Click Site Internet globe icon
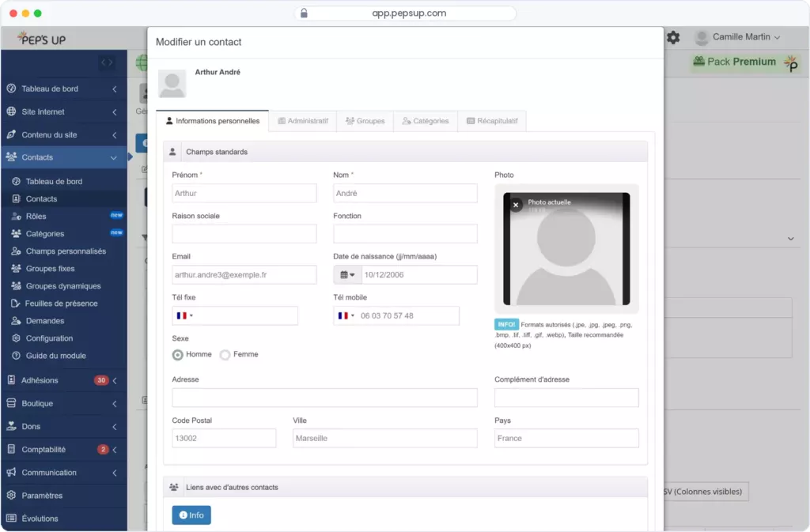Screen dimensions: 810x532 (11, 111)
